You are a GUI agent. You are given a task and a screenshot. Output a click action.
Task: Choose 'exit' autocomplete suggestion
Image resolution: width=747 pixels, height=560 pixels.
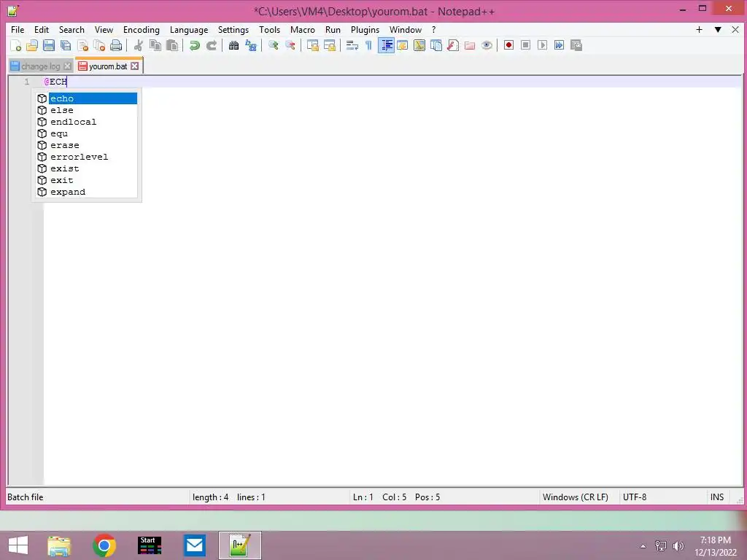tap(88, 180)
